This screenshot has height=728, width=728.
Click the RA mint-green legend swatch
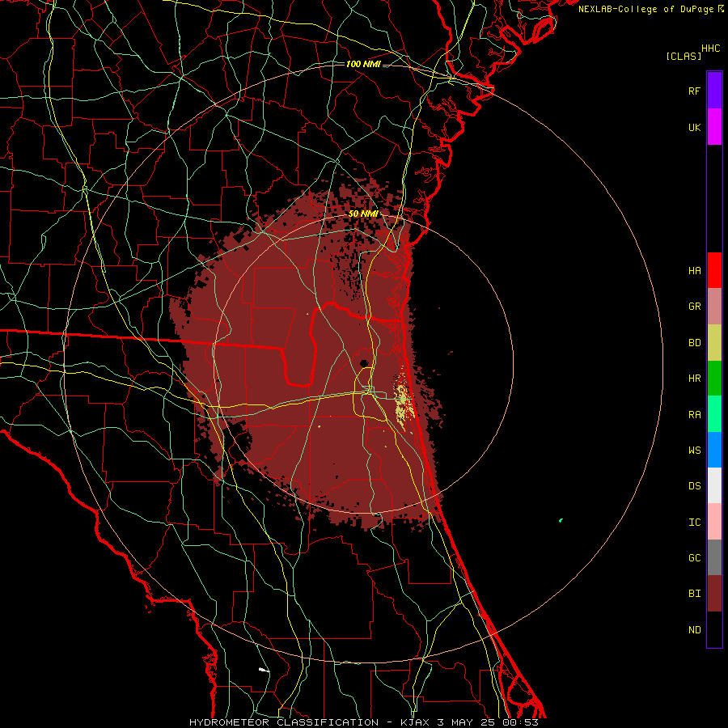tap(714, 414)
